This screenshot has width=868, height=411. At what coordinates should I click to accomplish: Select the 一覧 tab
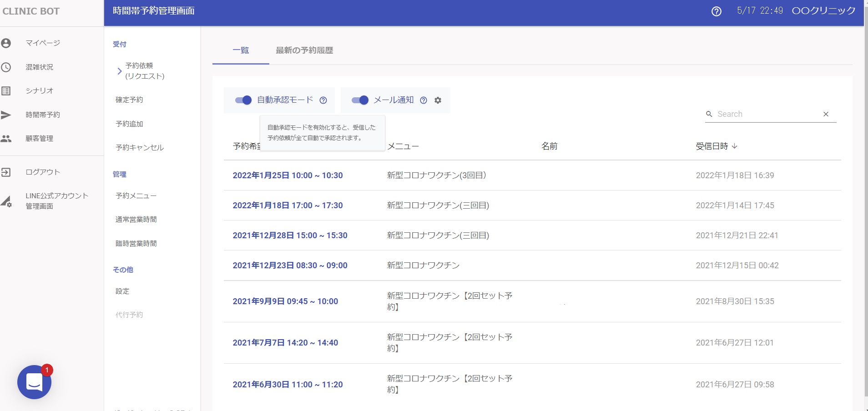[241, 50]
